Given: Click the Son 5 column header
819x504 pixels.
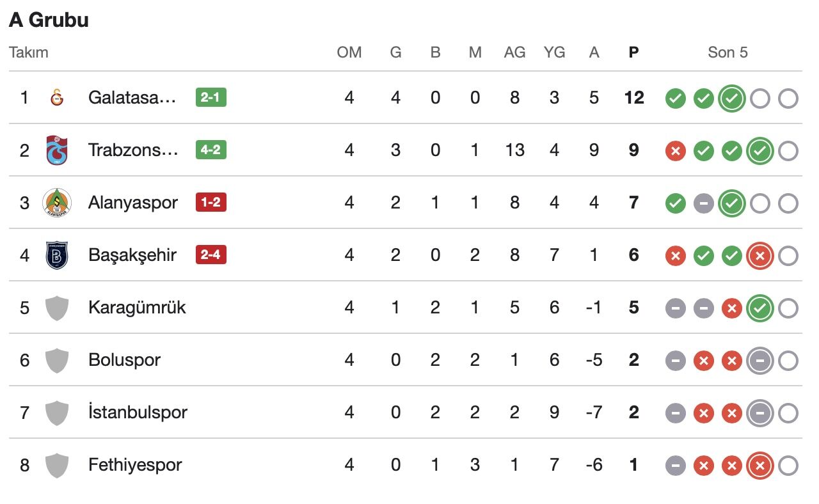Looking at the screenshot, I should tap(728, 52).
